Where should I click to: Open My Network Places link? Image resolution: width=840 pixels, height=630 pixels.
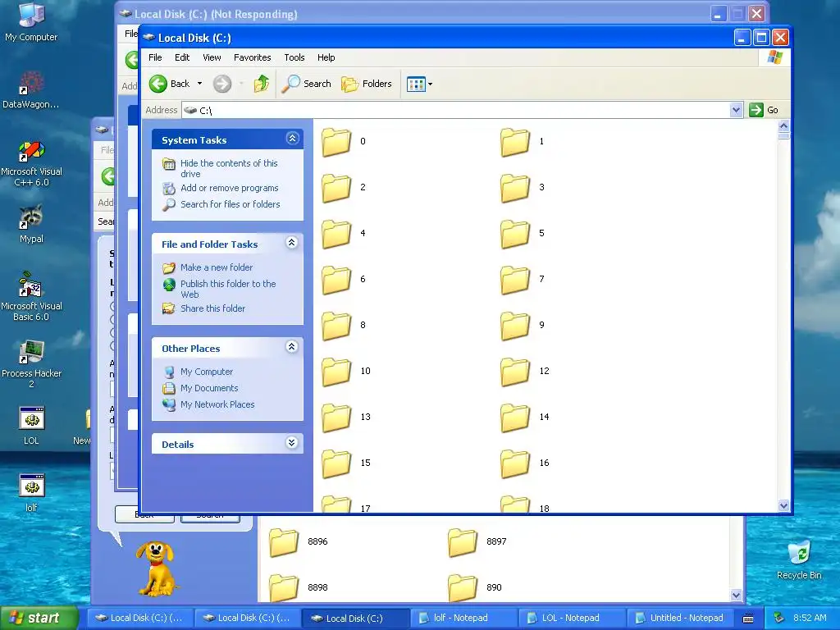click(x=217, y=404)
